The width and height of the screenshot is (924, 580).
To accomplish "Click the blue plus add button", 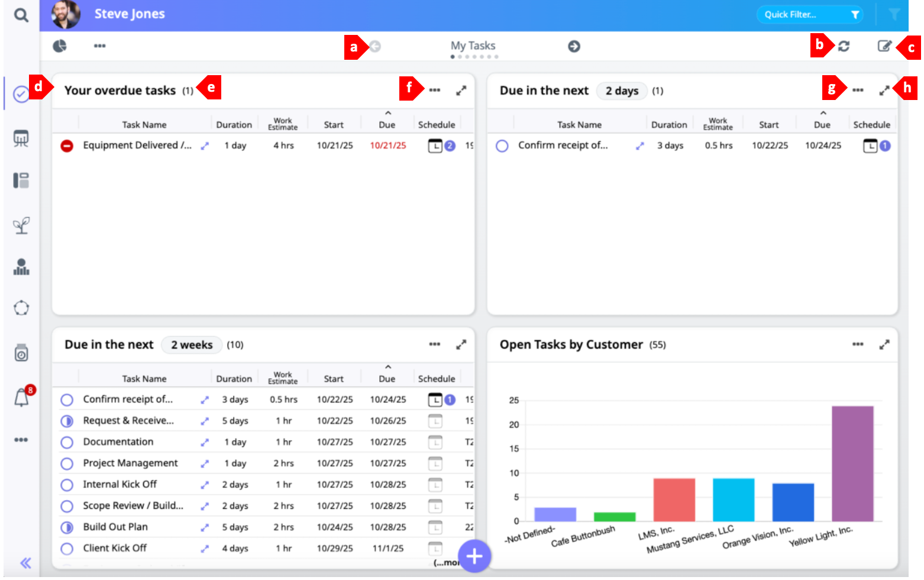I will [474, 556].
